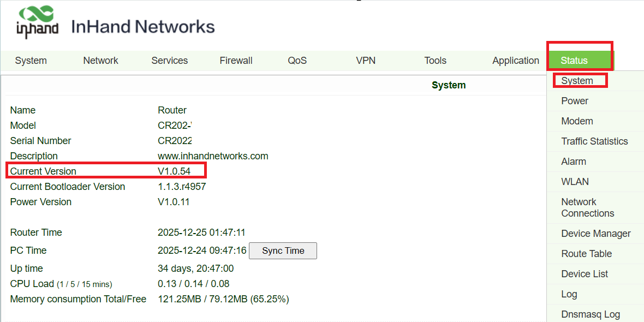This screenshot has width=644, height=322.
Task: Open the Firewall menu
Action: pyautogui.click(x=236, y=61)
